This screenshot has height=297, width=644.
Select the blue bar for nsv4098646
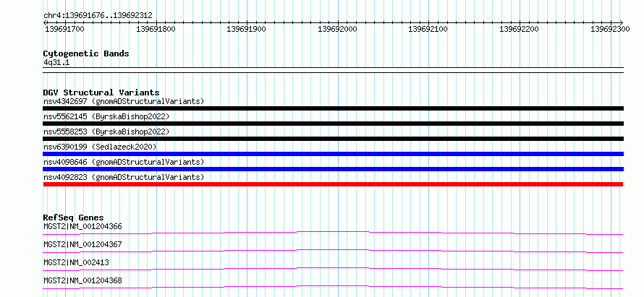333,169
